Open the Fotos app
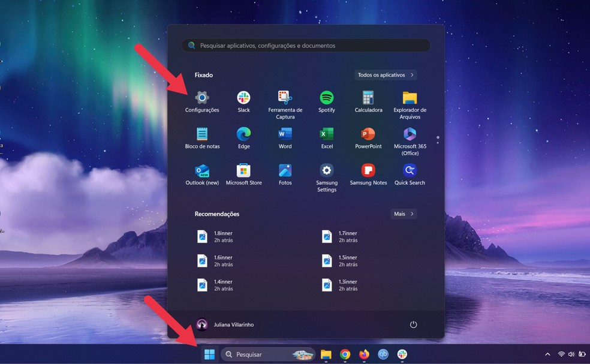The width and height of the screenshot is (590, 364). click(285, 175)
